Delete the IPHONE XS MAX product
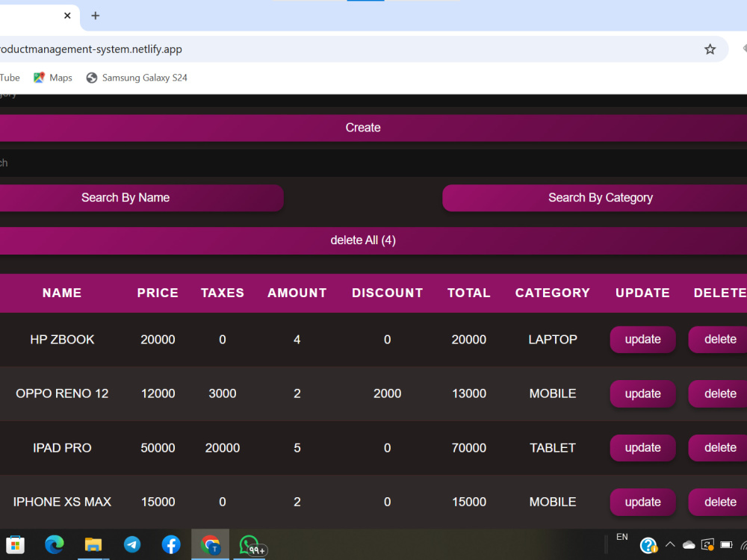The height and width of the screenshot is (560, 747). point(719,502)
